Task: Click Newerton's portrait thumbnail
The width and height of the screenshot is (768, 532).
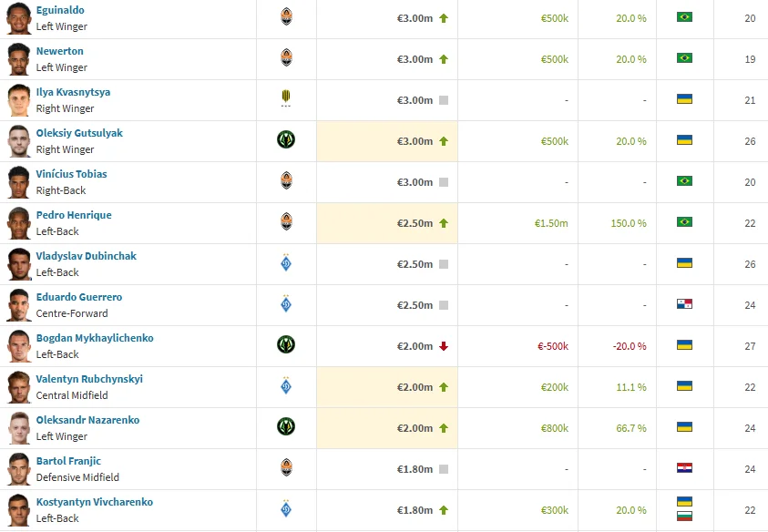Action: [18, 58]
